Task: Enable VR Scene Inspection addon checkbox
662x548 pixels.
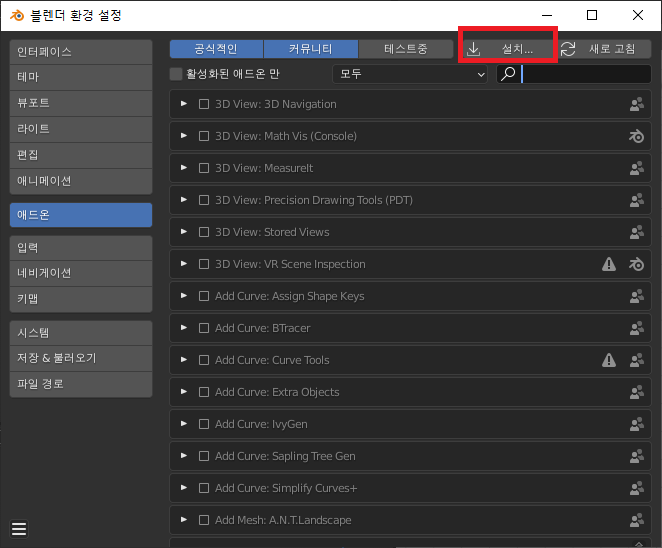Action: pyautogui.click(x=204, y=264)
